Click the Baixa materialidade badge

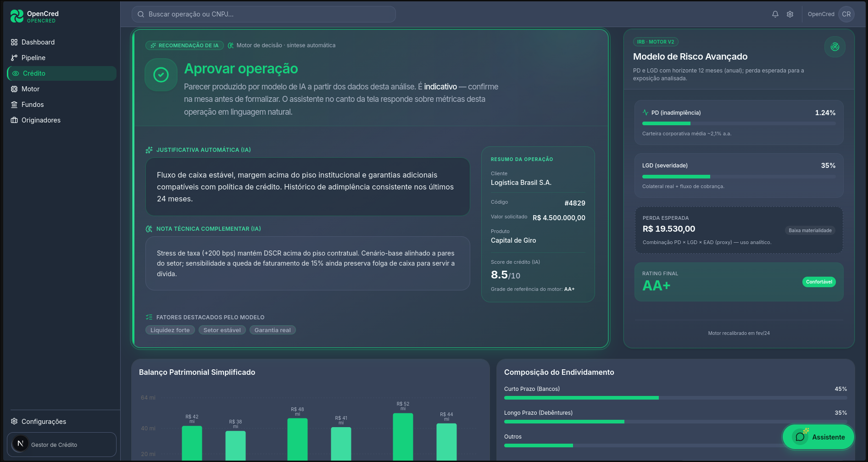(810, 231)
